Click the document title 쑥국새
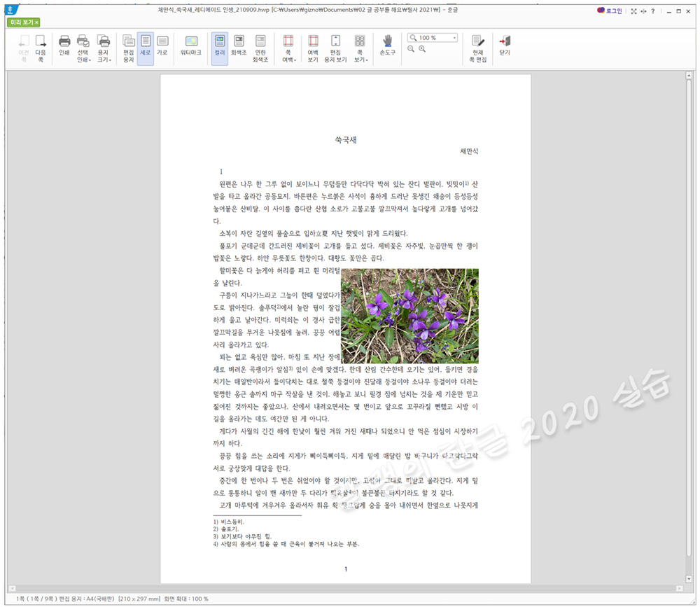Viewport: 700px width, 607px height. click(x=346, y=140)
